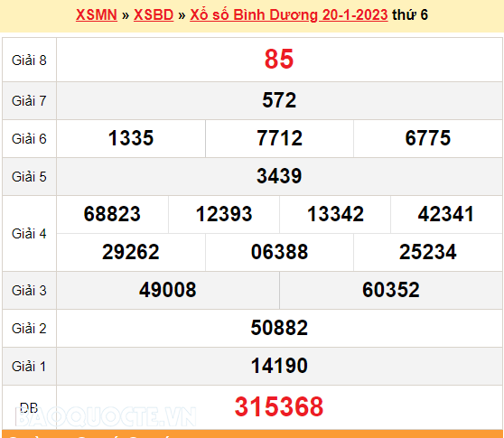Select the Giải 1 result 14190
The image size is (504, 438).
[x=279, y=366]
